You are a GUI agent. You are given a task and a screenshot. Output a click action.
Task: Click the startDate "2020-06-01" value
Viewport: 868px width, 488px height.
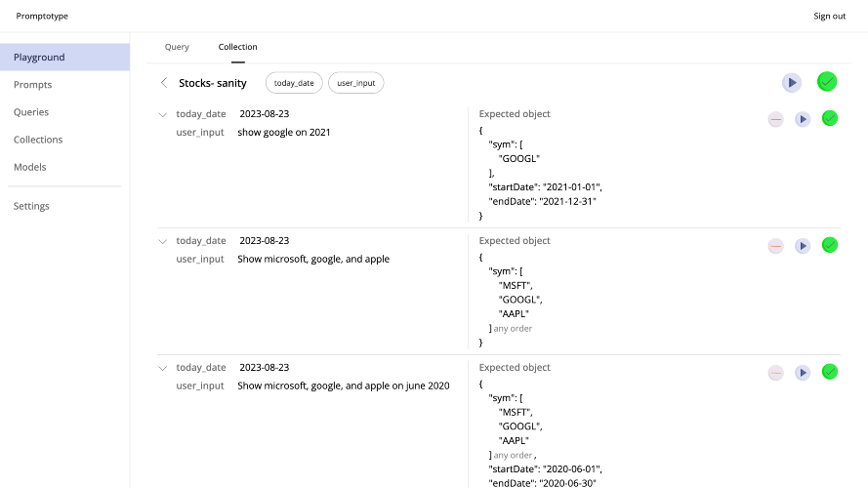point(572,468)
